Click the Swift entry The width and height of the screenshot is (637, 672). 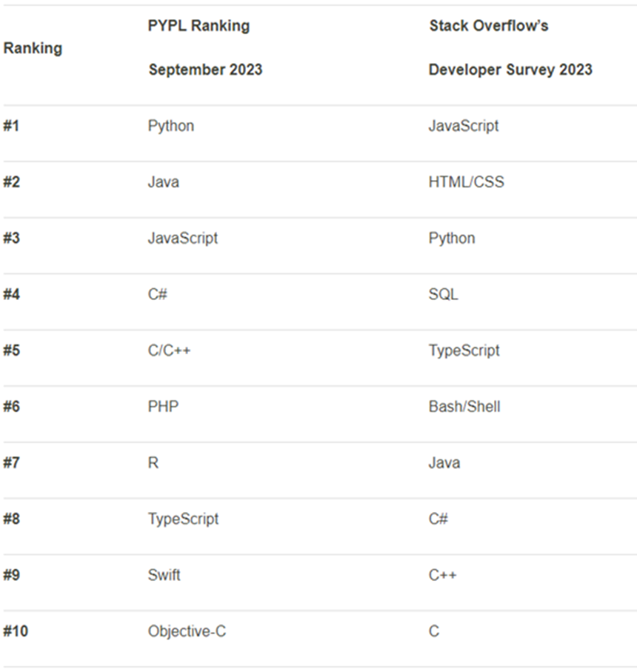[164, 576]
